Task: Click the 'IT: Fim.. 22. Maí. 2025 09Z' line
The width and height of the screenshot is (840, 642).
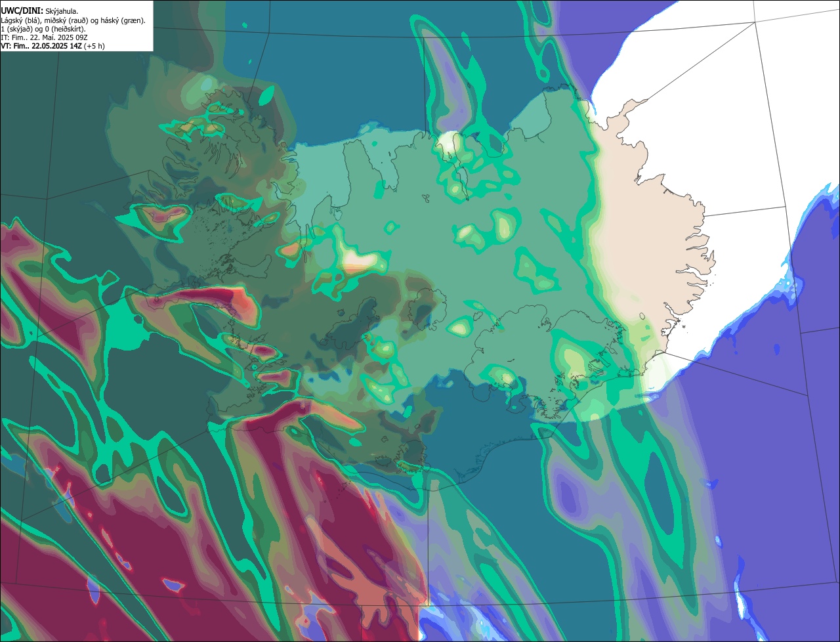Action: (x=44, y=37)
